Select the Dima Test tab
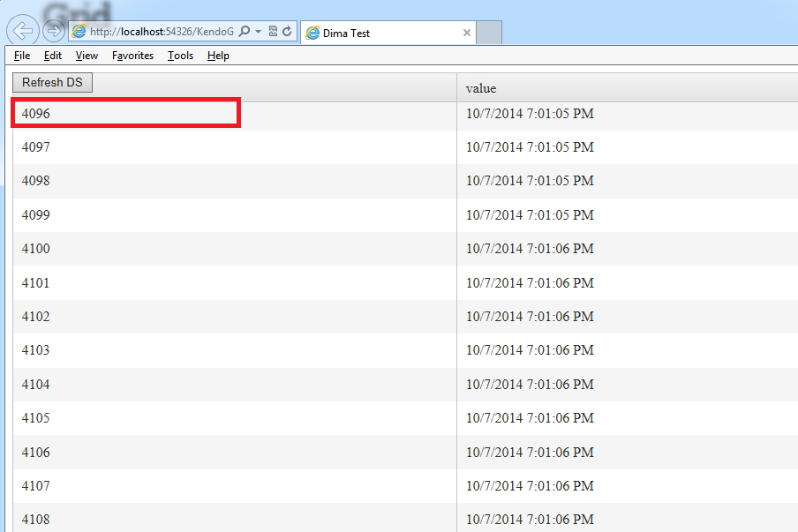The image size is (798, 532). pyautogui.click(x=388, y=33)
